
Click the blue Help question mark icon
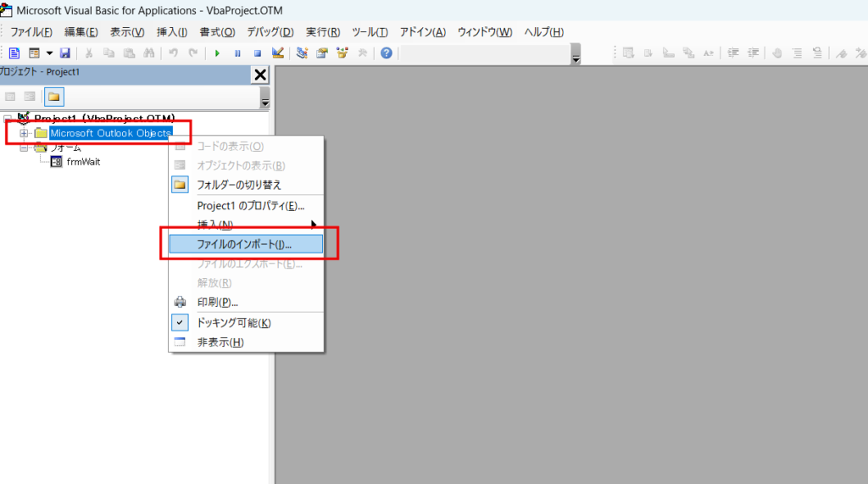pyautogui.click(x=387, y=53)
